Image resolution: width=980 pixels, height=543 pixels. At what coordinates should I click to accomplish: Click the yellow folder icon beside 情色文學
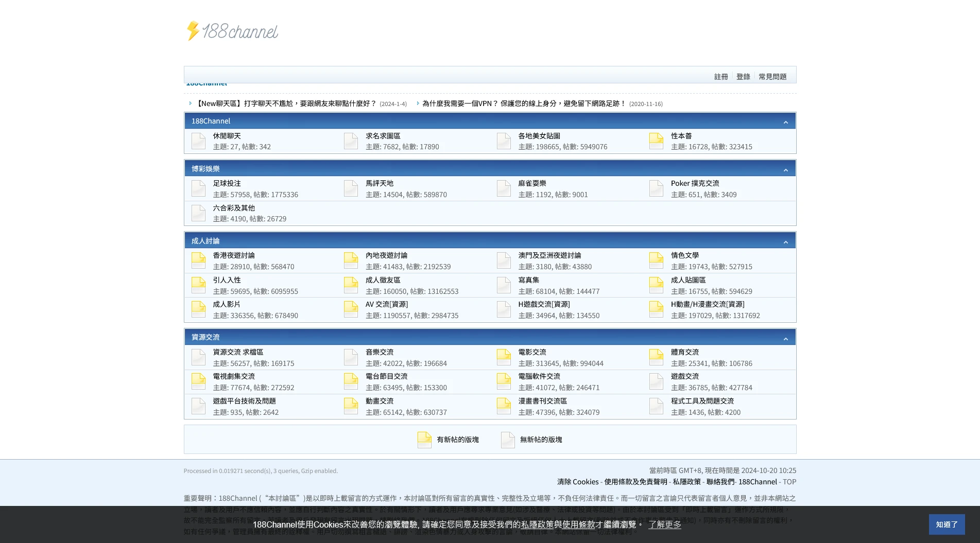(x=656, y=260)
